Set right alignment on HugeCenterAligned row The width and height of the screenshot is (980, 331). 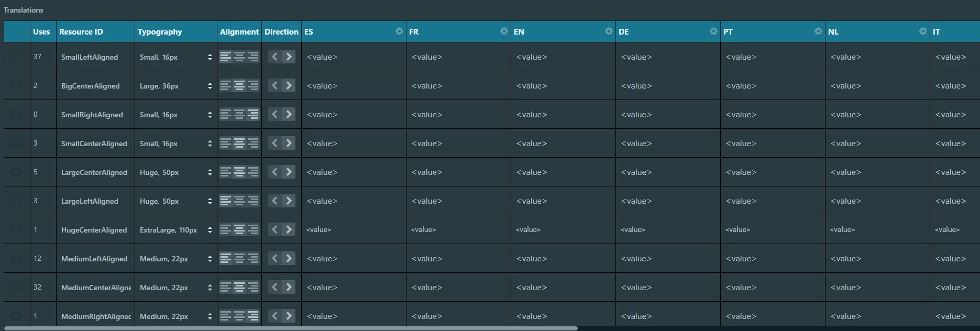[253, 229]
